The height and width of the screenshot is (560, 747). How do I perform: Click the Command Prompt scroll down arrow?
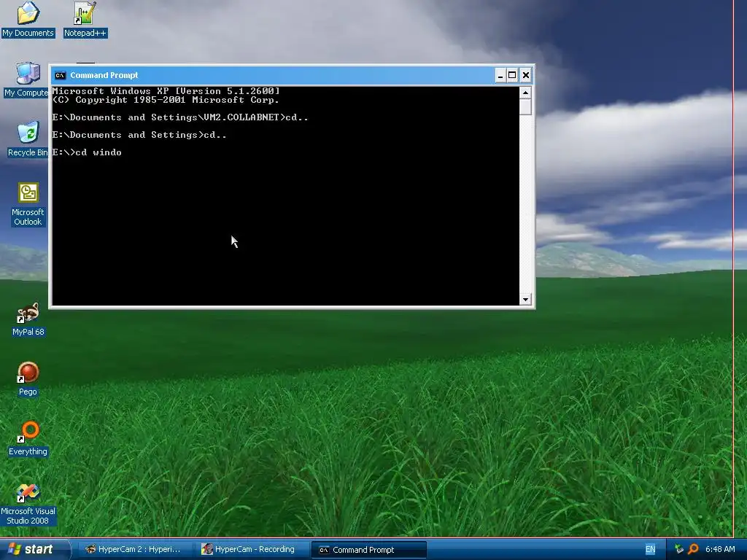pos(525,300)
